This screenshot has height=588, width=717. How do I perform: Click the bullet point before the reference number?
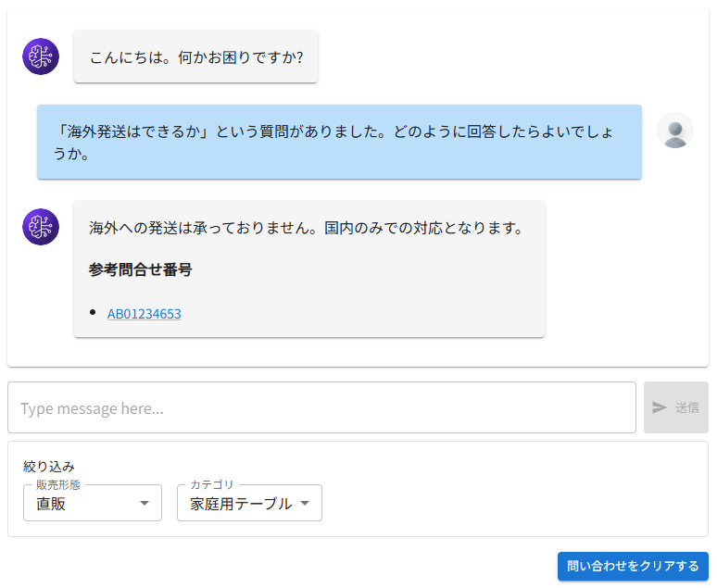tap(93, 312)
